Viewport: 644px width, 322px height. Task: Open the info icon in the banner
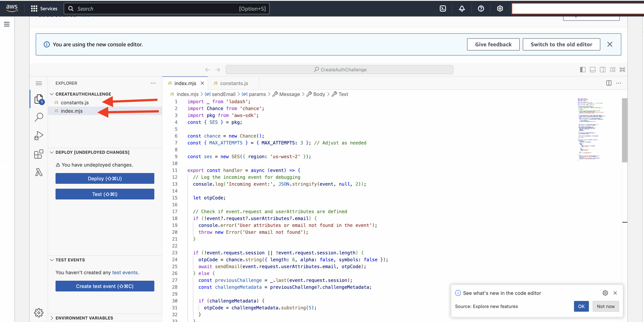47,44
